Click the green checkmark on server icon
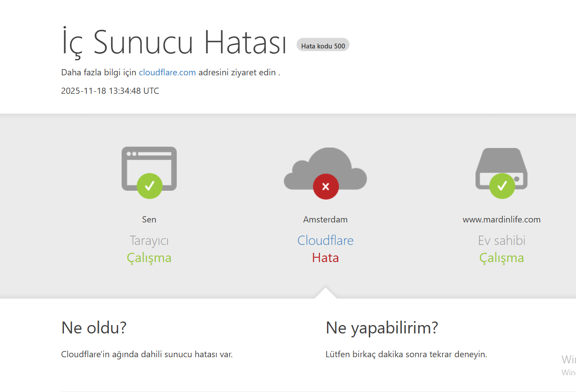The width and height of the screenshot is (576, 392). (502, 186)
